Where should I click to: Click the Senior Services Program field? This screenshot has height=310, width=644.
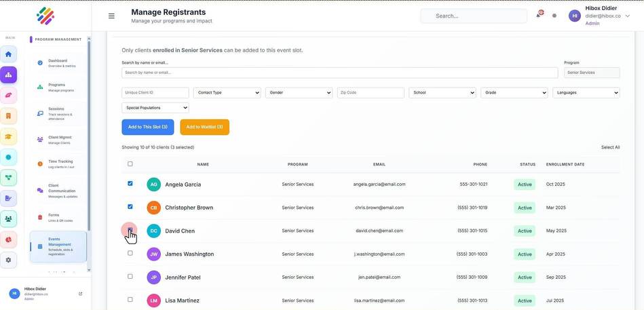592,73
